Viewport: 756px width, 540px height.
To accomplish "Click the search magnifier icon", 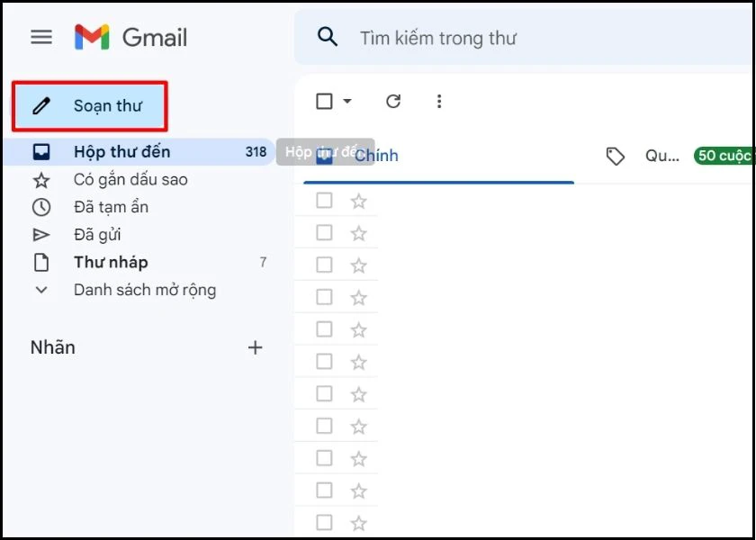I will pos(328,37).
